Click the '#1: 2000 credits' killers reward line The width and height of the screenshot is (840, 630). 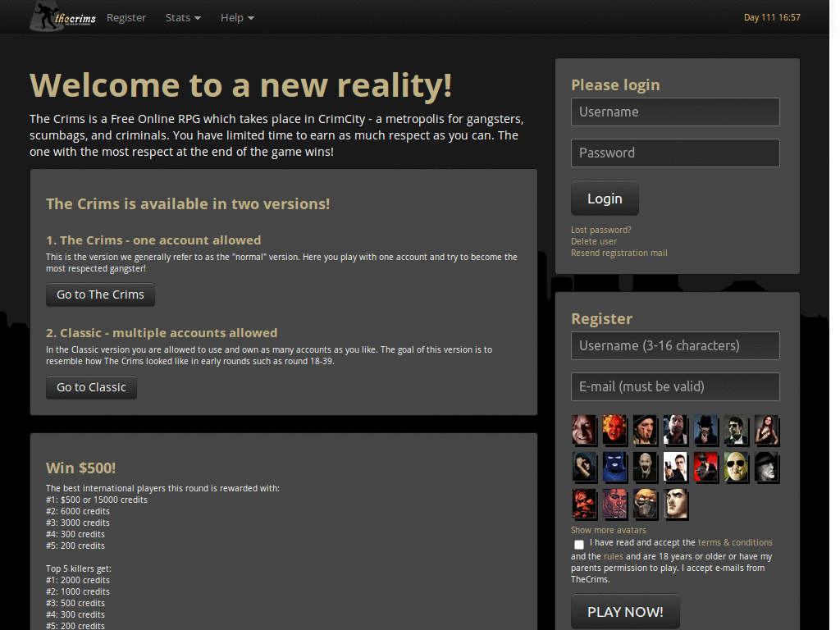pyautogui.click(x=78, y=580)
